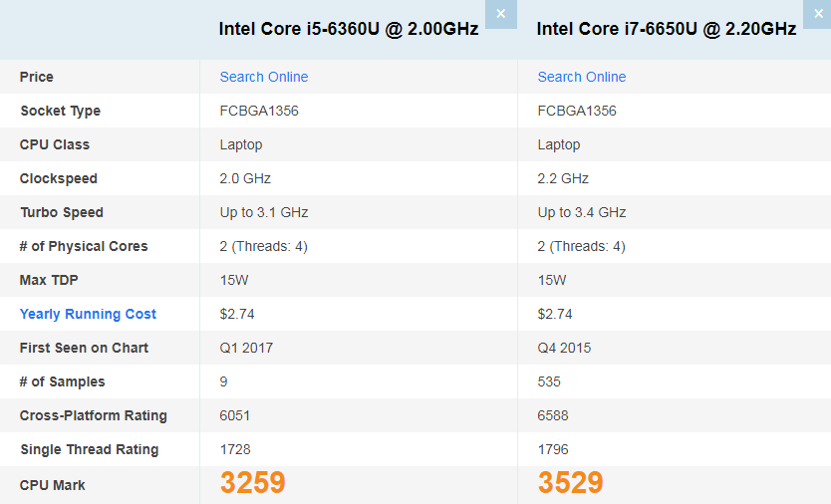Click the Up to 3.4 GHz turbo value
The height and width of the screenshot is (504, 831).
[582, 212]
